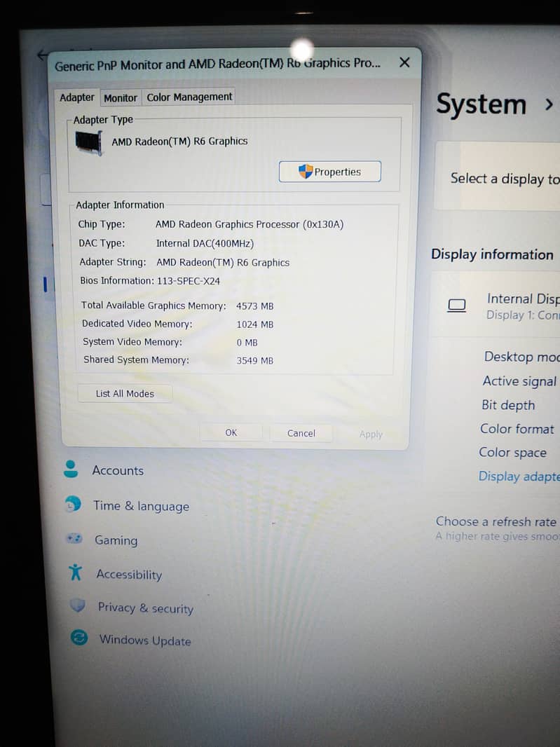This screenshot has height=747, width=560.
Task: Click Chip Type value 0x130A text
Action: (250, 224)
